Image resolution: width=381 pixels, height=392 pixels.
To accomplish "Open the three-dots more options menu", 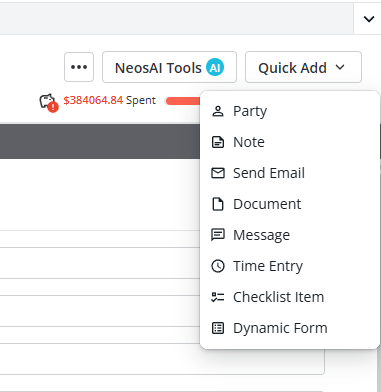I will (x=79, y=67).
